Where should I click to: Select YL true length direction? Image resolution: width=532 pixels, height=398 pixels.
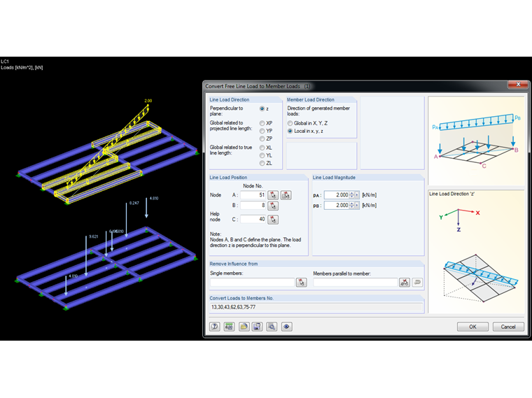(262, 155)
